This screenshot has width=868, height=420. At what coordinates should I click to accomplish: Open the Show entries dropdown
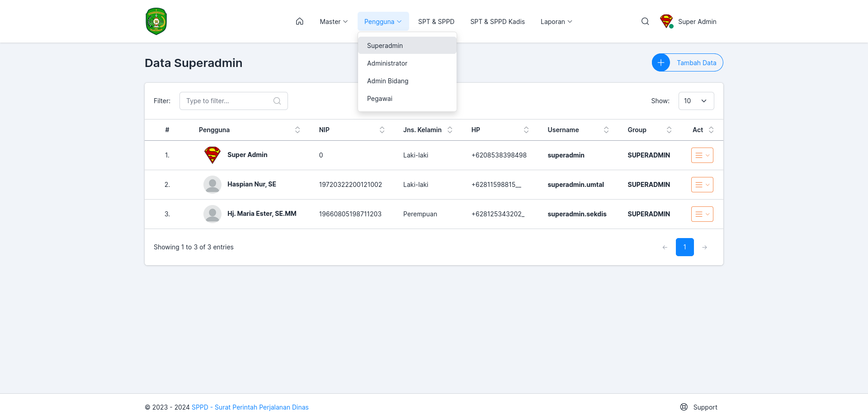pyautogui.click(x=696, y=101)
